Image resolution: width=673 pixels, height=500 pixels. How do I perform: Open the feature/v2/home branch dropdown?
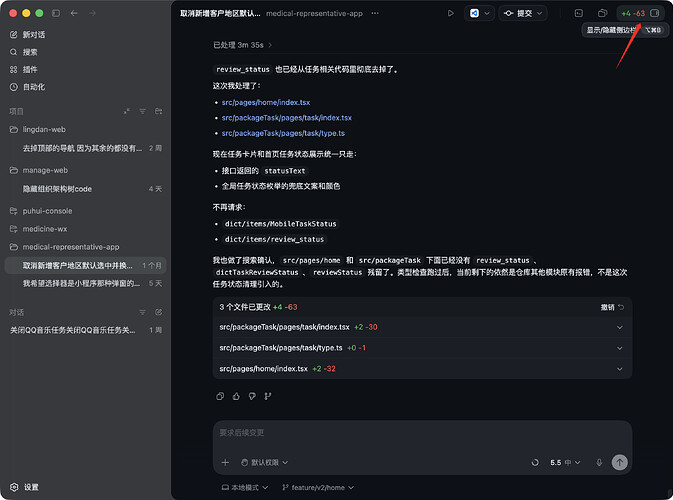318,488
